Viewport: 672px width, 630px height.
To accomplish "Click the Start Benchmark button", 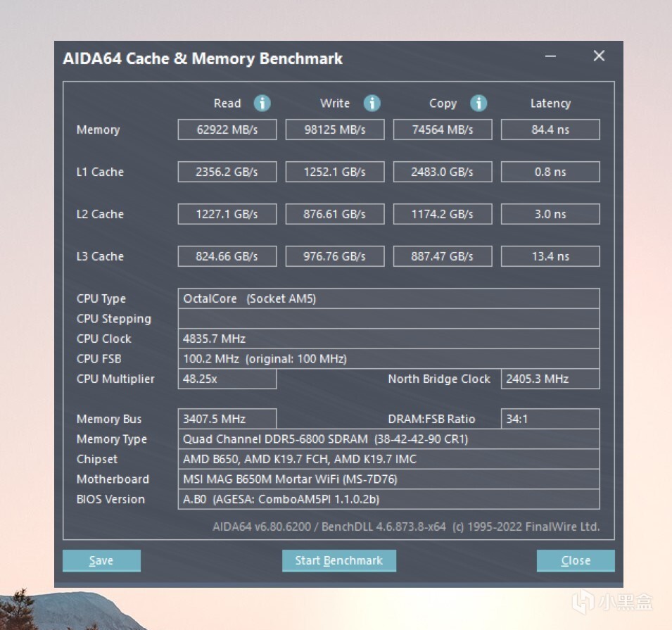I will coord(338,560).
